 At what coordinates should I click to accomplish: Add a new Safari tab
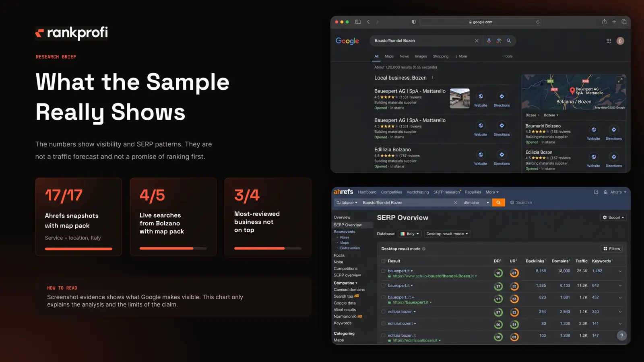point(614,22)
